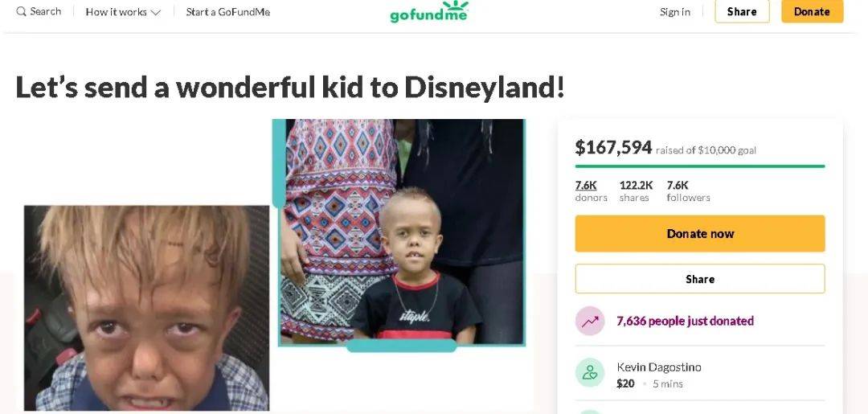Click the 7,636 people just donated text

pos(685,321)
